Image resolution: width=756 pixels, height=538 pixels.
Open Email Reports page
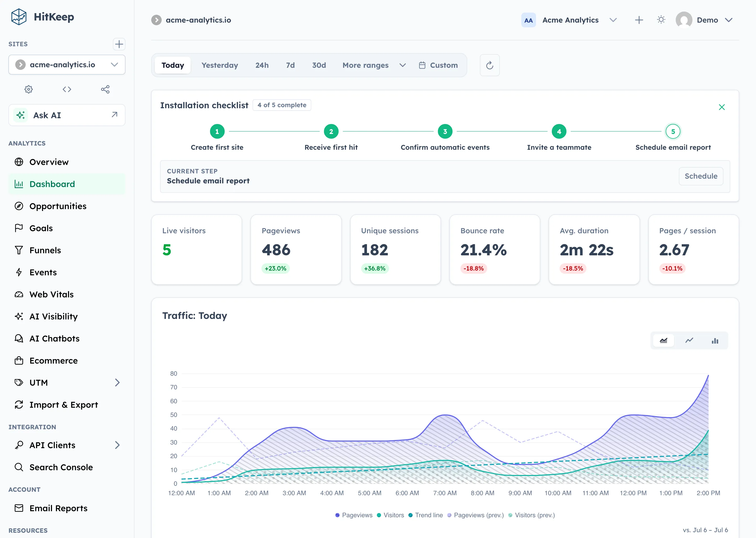click(67, 508)
